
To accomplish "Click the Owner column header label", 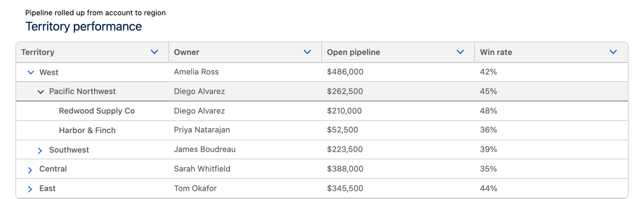I will click(187, 52).
